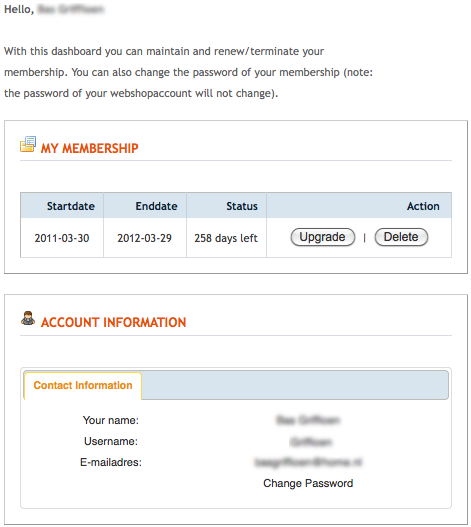This screenshot has width=471, height=527.
Task: Click the 2012-03-29 end date cell
Action: click(145, 238)
